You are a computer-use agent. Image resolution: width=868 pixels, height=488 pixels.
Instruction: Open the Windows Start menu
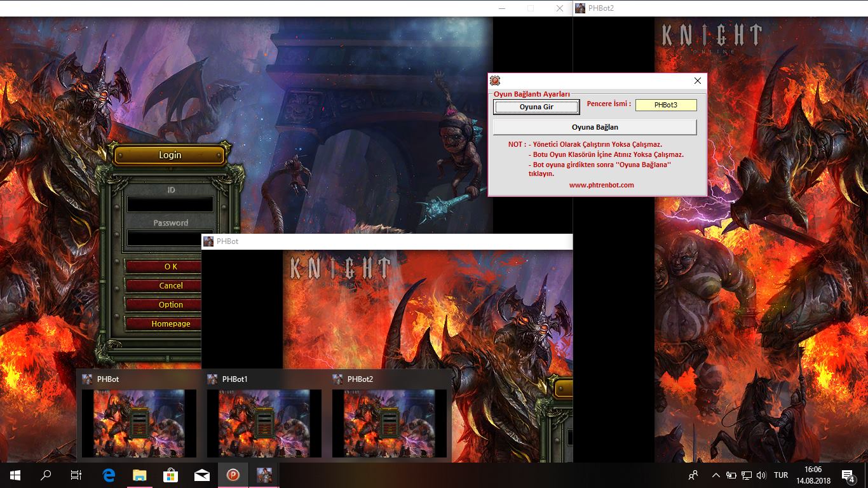pyautogui.click(x=15, y=475)
